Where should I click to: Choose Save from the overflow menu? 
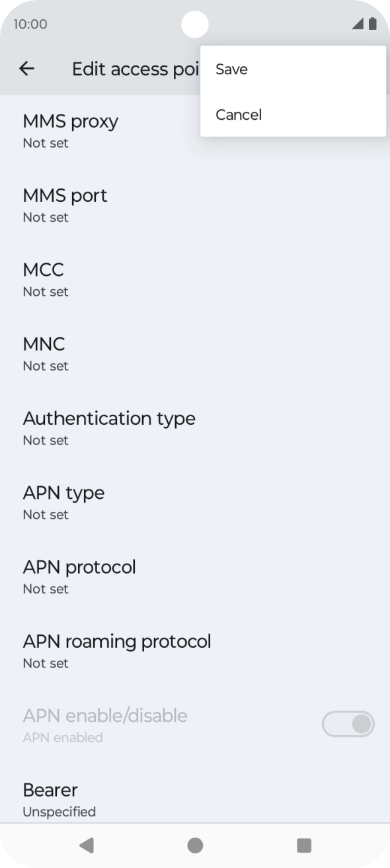tap(293, 69)
